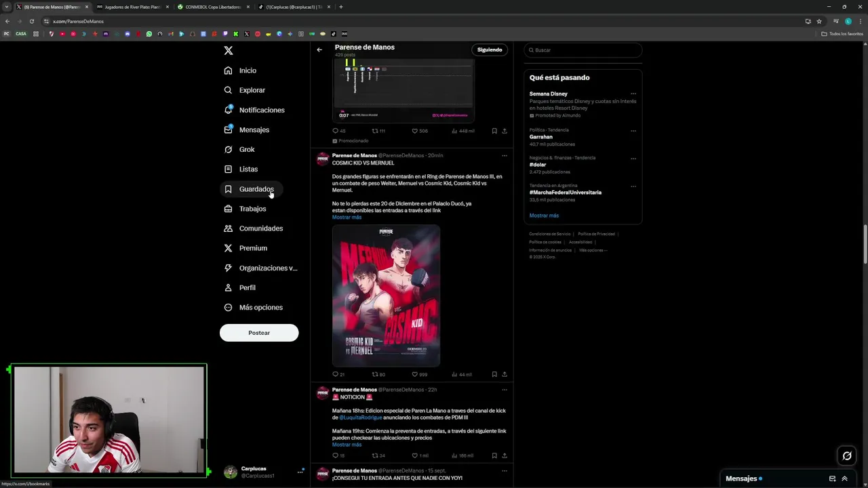Click the Grok floating button
The image size is (868, 488).
pyautogui.click(x=847, y=456)
